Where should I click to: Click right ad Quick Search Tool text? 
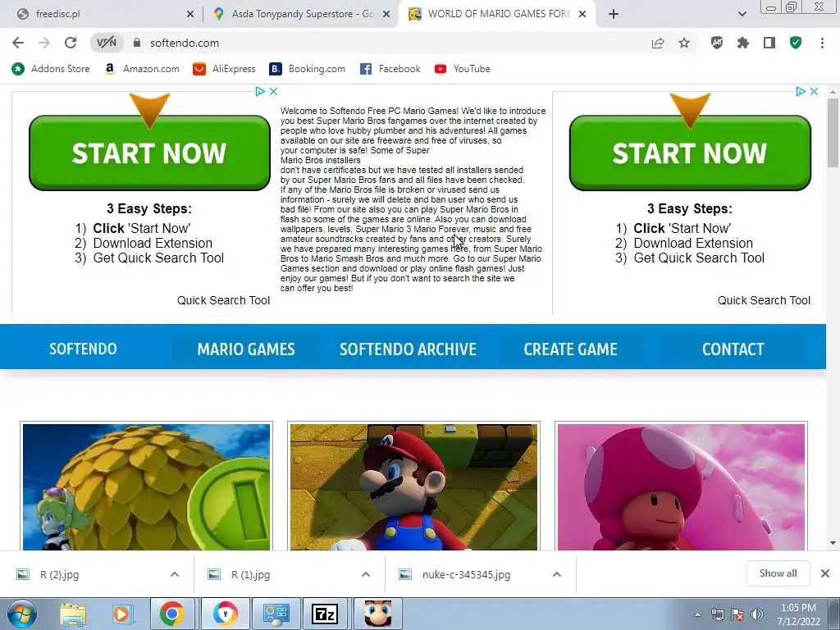(x=764, y=300)
